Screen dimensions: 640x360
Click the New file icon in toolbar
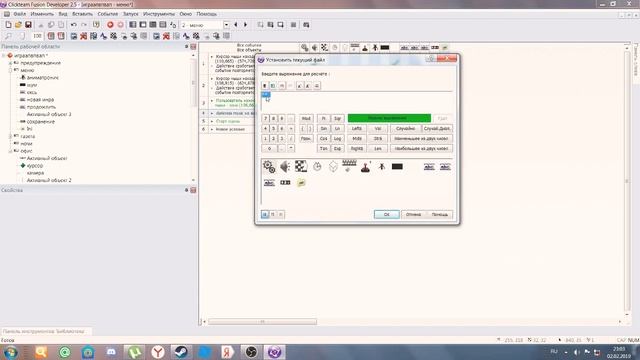(x=8, y=25)
